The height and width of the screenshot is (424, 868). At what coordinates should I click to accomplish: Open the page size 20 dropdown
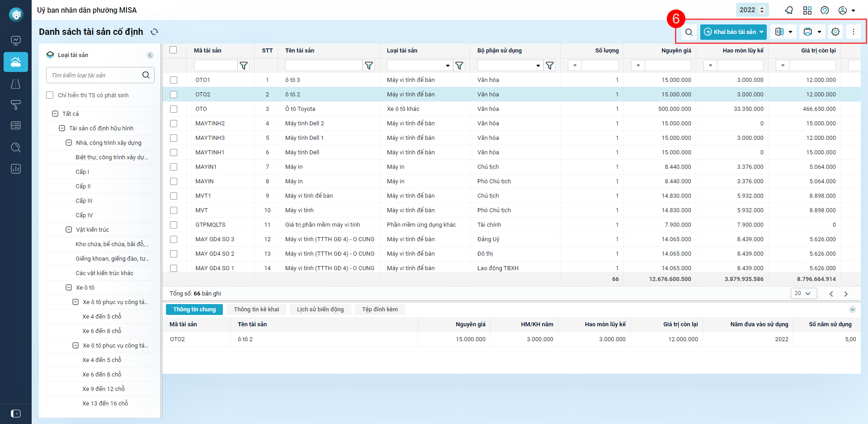tap(804, 293)
